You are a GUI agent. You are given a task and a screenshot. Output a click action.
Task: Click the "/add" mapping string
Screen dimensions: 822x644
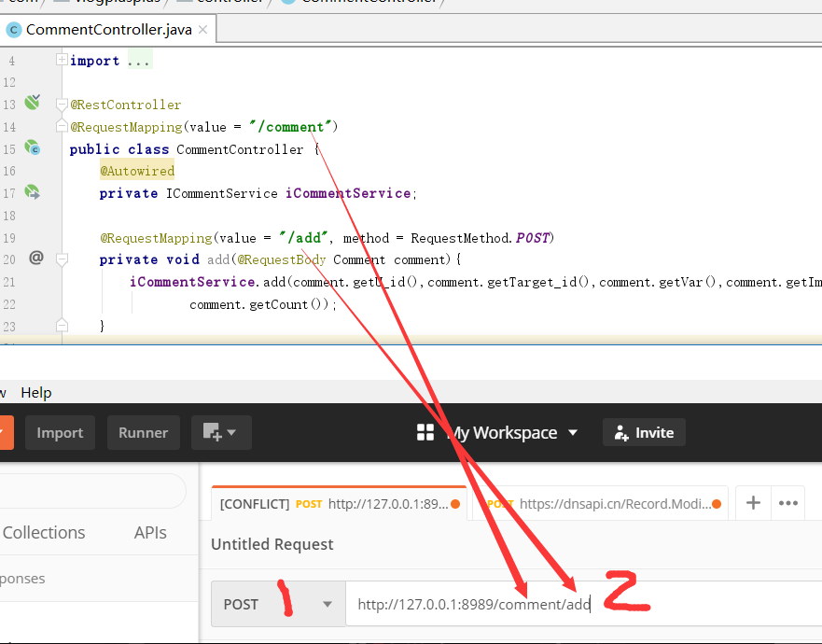pyautogui.click(x=303, y=238)
